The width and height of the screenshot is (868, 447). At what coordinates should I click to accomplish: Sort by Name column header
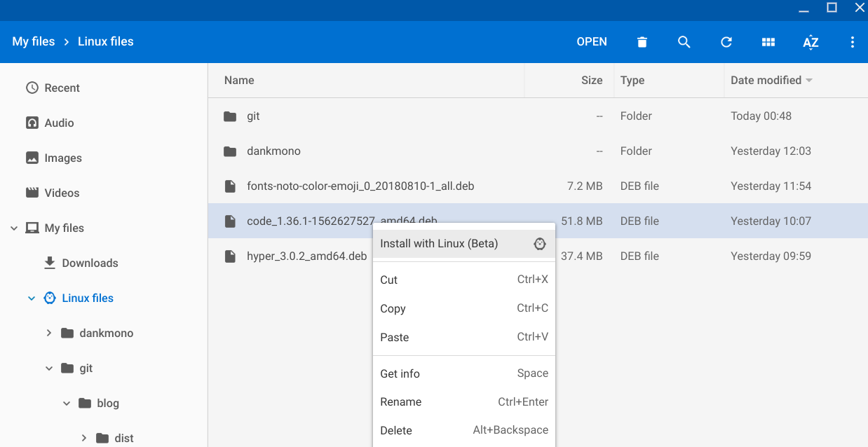click(x=239, y=80)
